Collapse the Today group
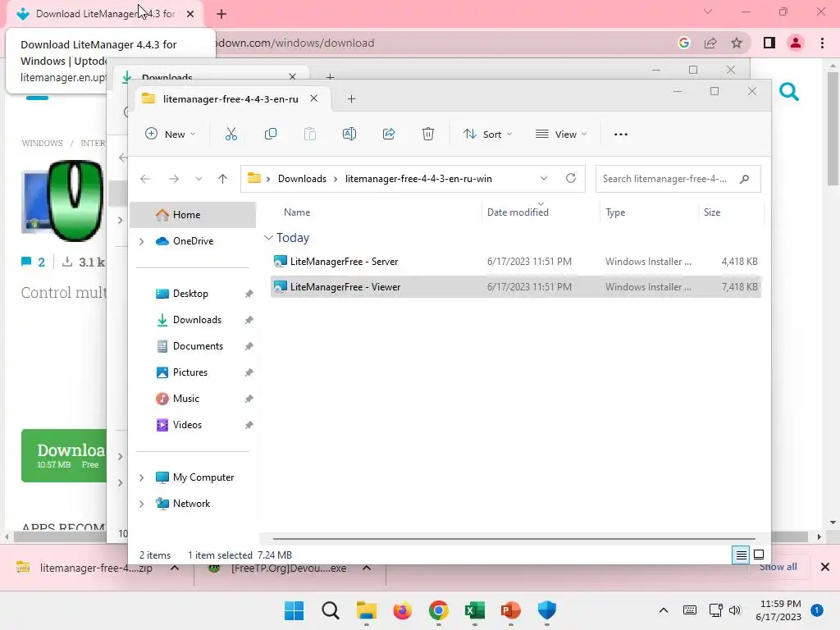This screenshot has height=630, width=840. (268, 237)
